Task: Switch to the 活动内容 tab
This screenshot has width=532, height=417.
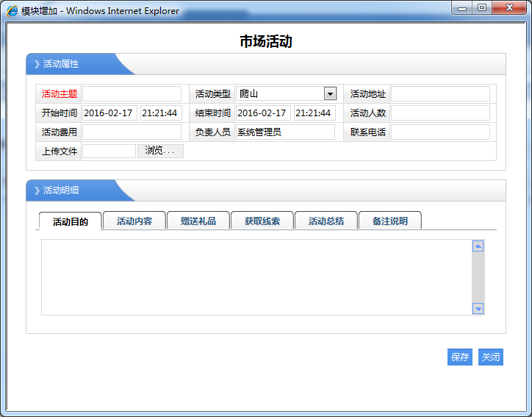Action: pos(134,221)
